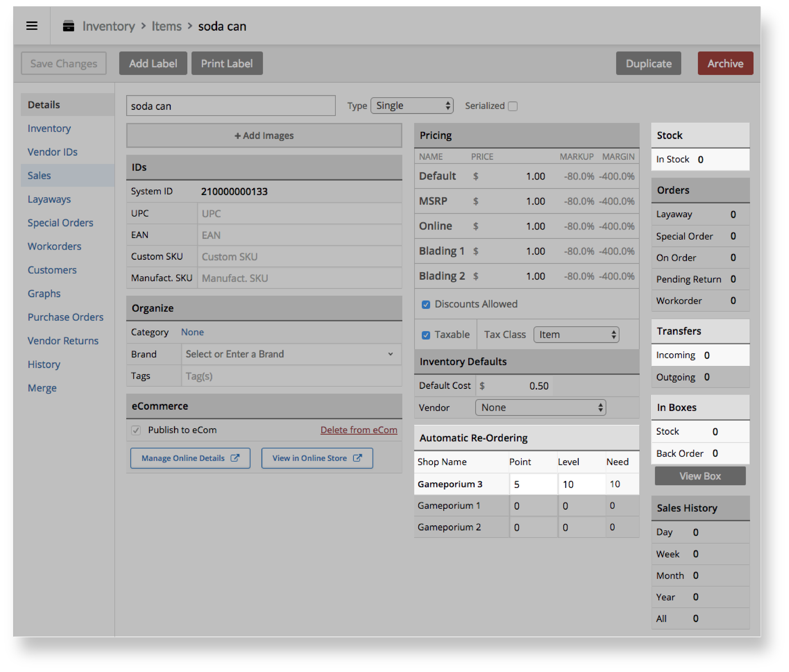Screen dimensions: 789x672
Task: Click the Delete from eCom link
Action: tap(359, 430)
